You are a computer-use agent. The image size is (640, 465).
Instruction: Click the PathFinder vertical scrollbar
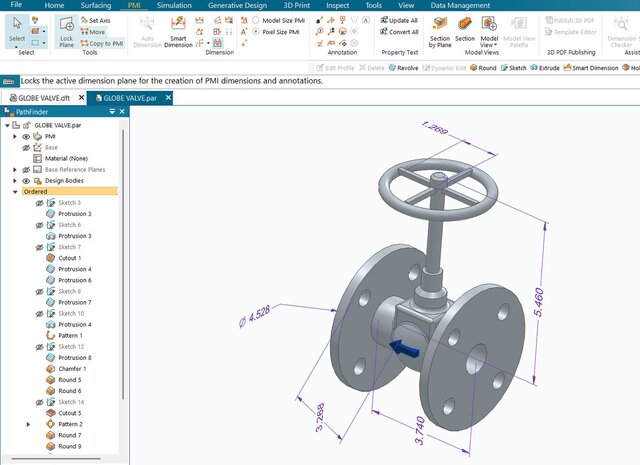(123, 264)
